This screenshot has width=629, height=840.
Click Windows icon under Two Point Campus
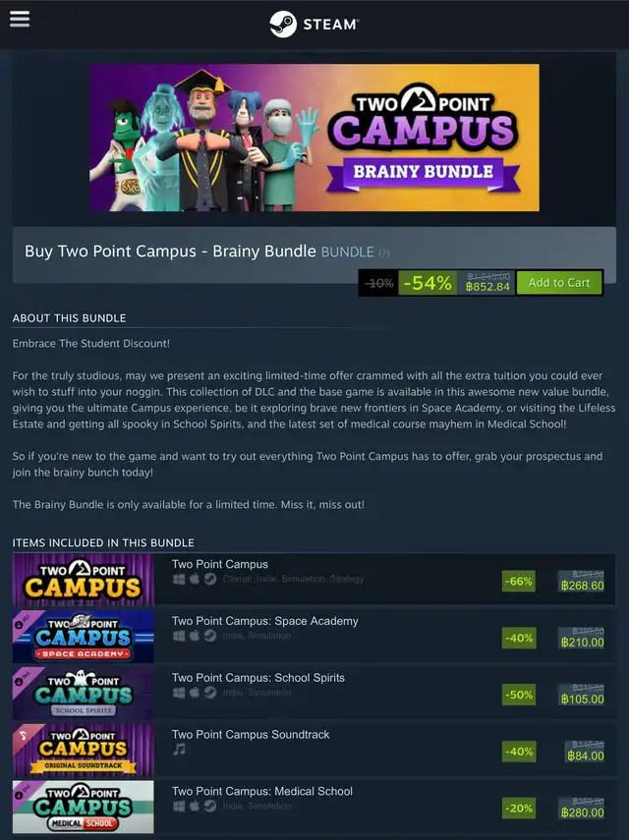(x=179, y=579)
